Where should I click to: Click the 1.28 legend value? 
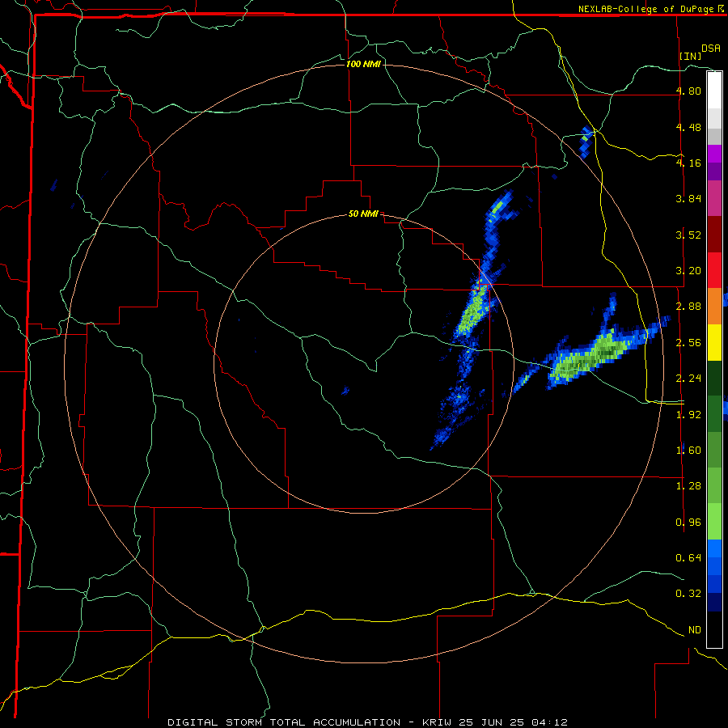click(x=688, y=486)
